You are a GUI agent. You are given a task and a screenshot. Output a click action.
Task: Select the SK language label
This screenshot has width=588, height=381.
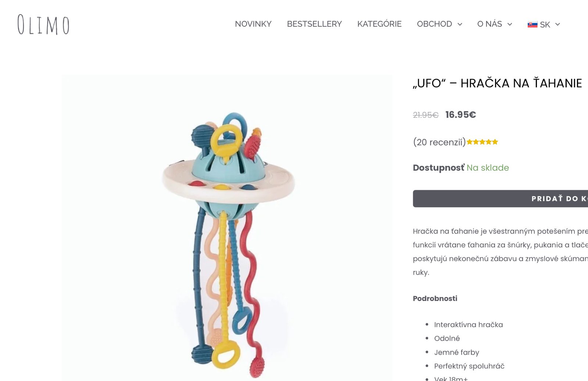coord(545,25)
